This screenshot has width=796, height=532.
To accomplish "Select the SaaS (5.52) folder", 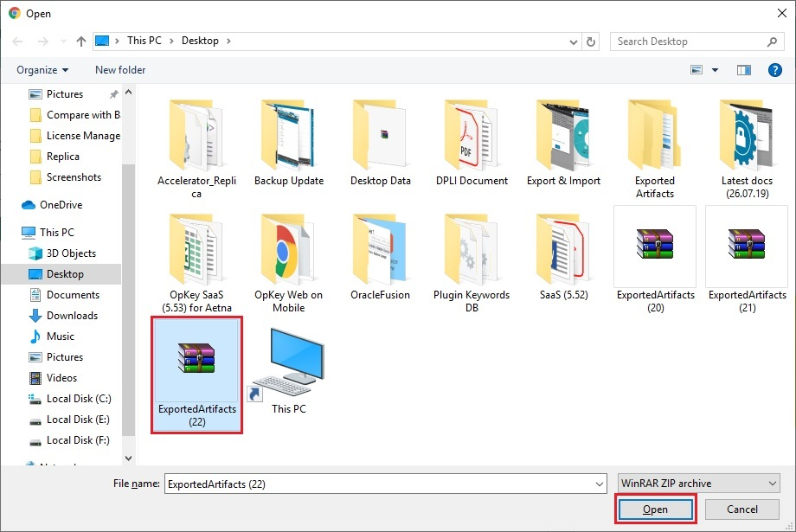I will (x=563, y=256).
